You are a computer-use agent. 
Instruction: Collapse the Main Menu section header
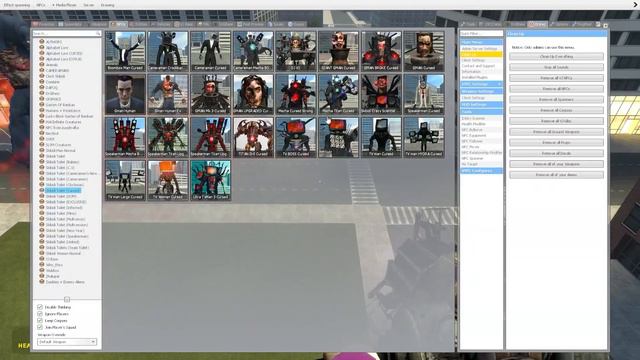pos(481,42)
